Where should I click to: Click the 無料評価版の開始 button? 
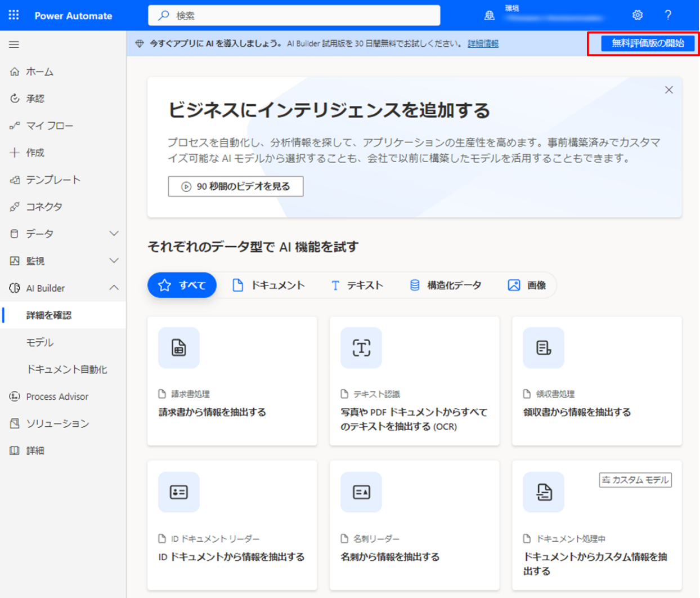pos(648,43)
